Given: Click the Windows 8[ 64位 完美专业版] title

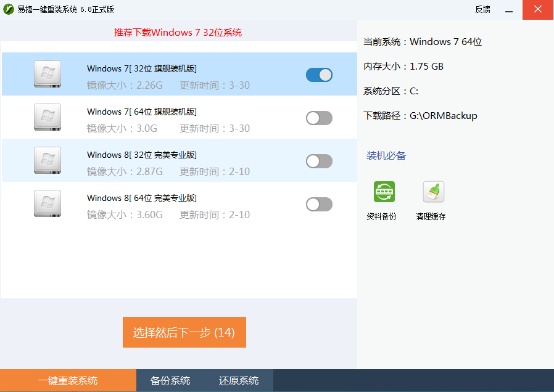Looking at the screenshot, I should tap(142, 198).
